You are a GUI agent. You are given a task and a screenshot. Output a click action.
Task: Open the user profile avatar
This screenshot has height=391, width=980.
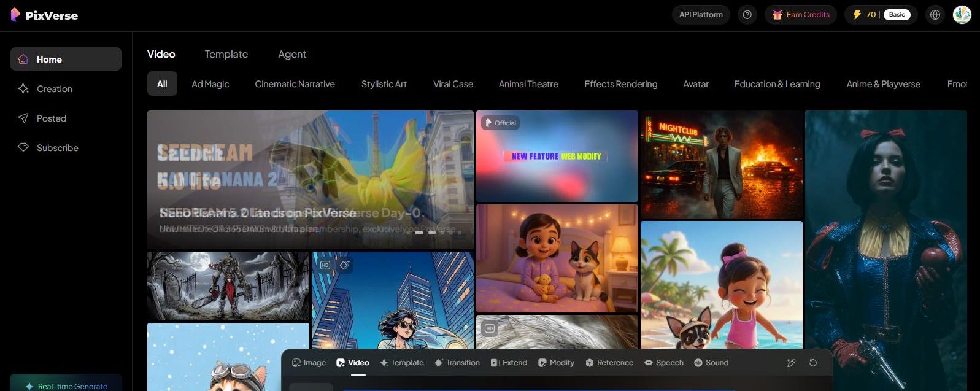(x=962, y=15)
